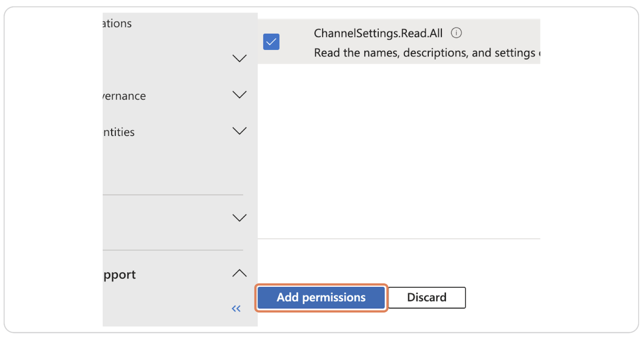The width and height of the screenshot is (644, 340).
Task: Collapse the support section using its chevron
Action: [239, 273]
